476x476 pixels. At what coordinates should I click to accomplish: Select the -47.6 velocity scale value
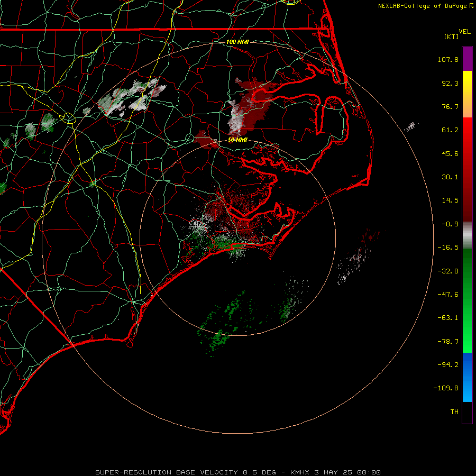[x=448, y=295]
